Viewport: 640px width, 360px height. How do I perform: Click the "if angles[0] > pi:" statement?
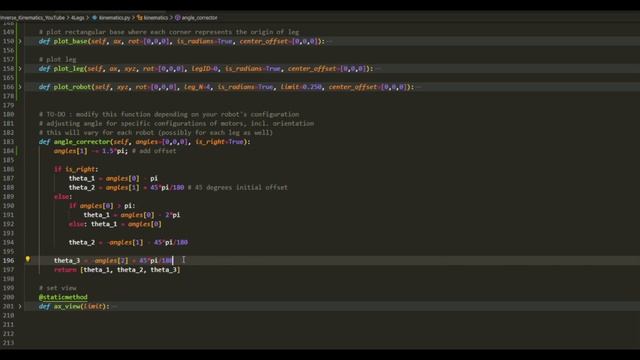coord(102,206)
